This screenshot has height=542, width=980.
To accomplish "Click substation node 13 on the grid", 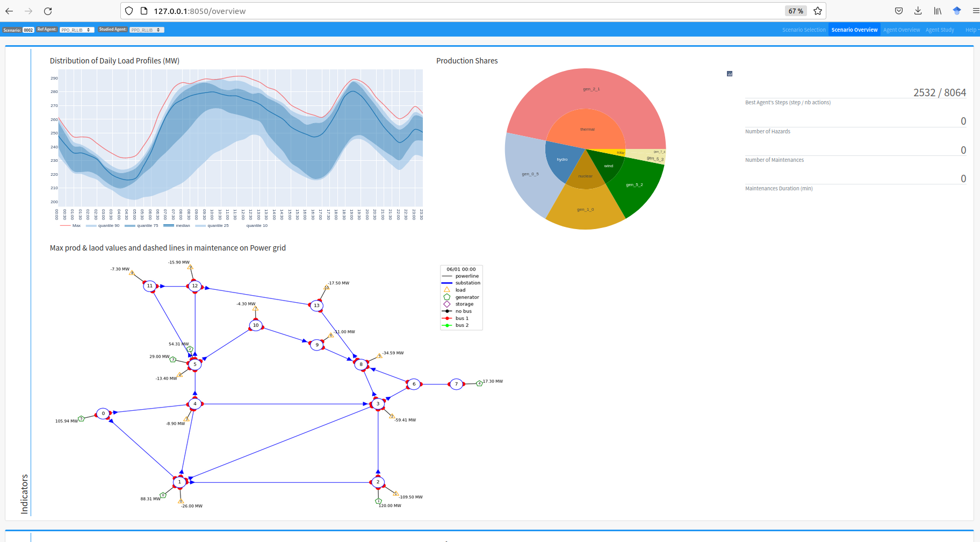I will click(316, 305).
